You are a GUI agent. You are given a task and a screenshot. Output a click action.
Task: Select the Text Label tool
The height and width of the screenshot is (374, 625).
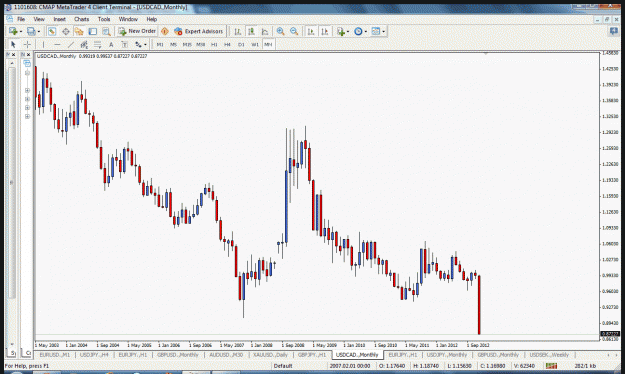(125, 44)
